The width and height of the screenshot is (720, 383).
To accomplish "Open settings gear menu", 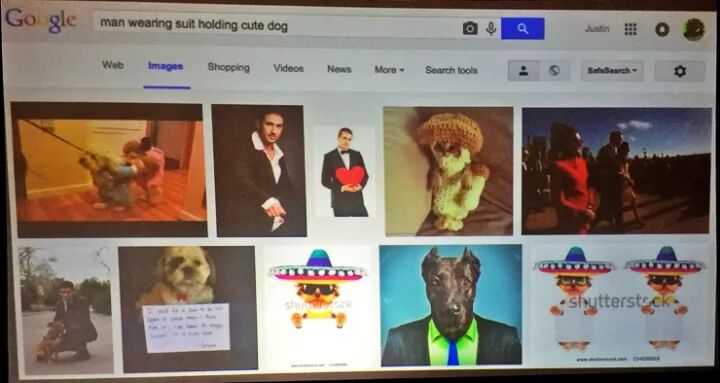I will tap(680, 71).
